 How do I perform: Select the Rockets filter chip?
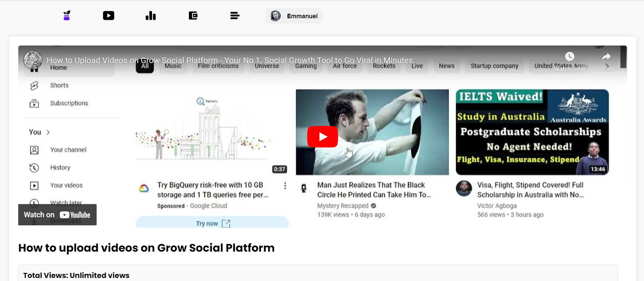coord(384,66)
